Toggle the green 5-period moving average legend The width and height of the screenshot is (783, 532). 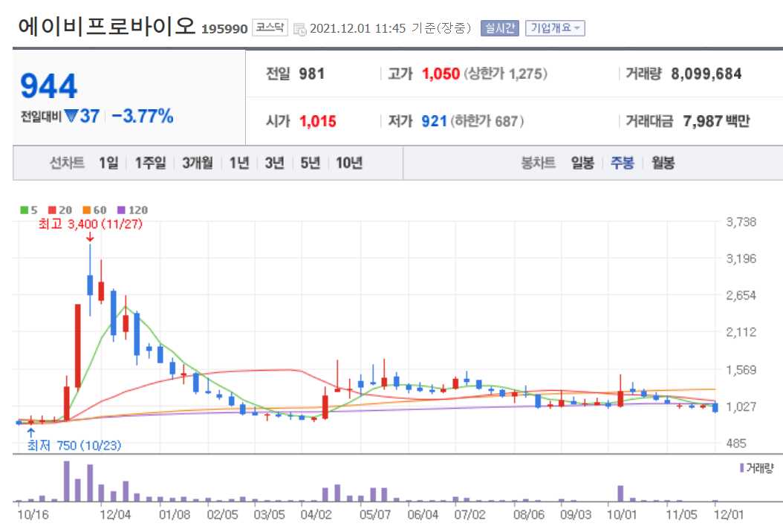[25, 210]
